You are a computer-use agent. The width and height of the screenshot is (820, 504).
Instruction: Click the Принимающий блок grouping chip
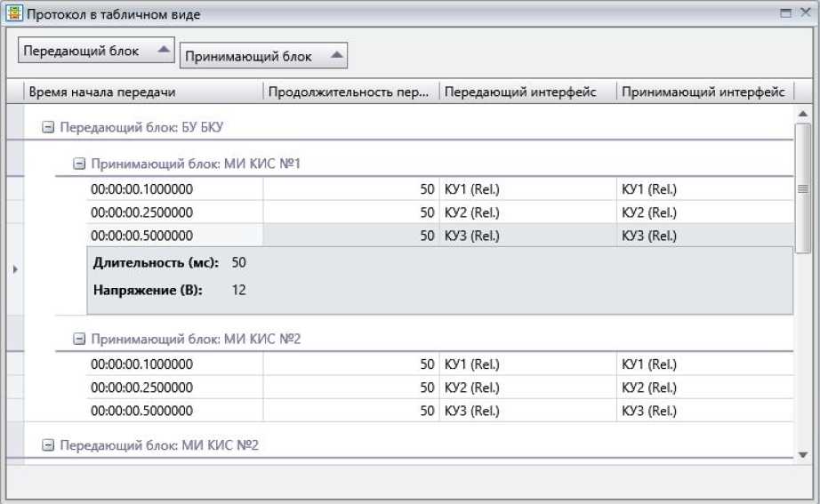click(x=263, y=56)
